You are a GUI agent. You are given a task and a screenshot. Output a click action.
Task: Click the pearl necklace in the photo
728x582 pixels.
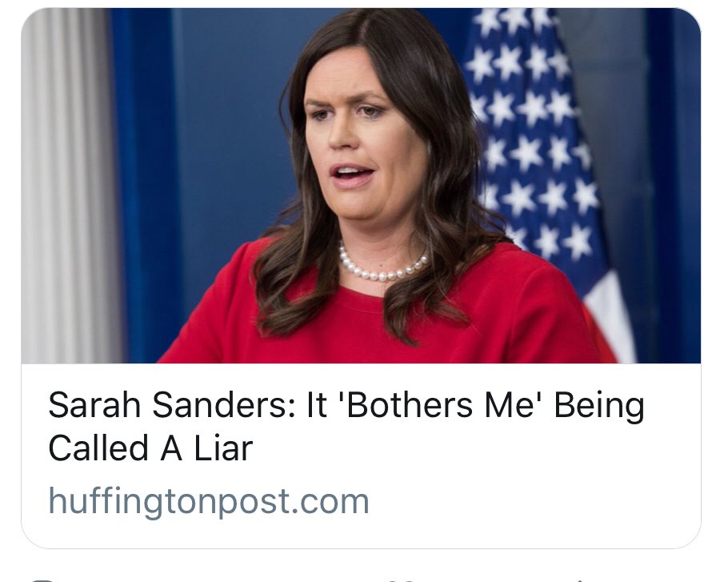[x=382, y=266]
